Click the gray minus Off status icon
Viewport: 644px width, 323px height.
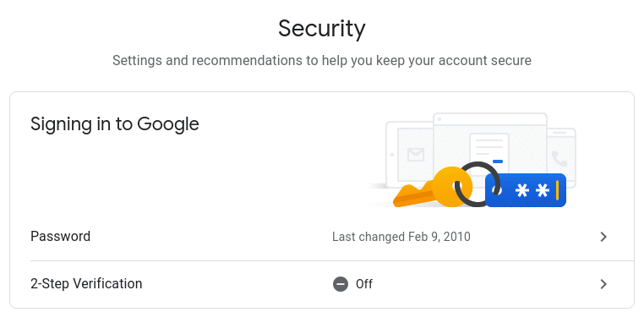(x=341, y=284)
